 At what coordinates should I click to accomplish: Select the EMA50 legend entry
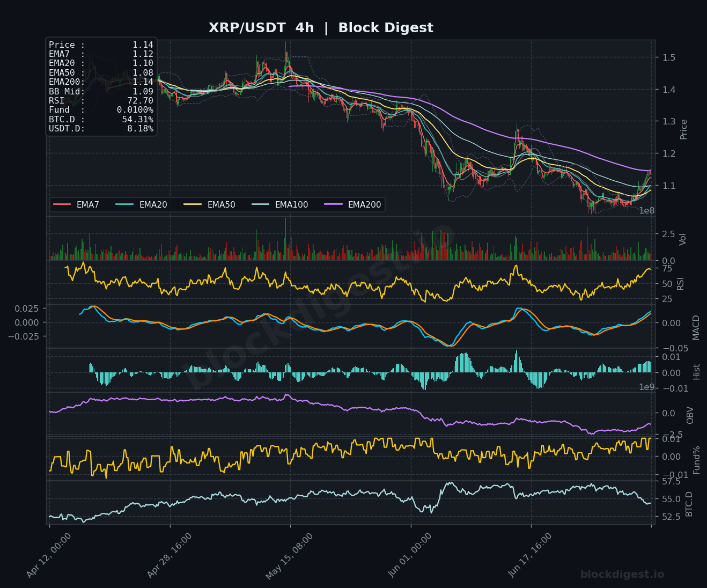pos(209,204)
